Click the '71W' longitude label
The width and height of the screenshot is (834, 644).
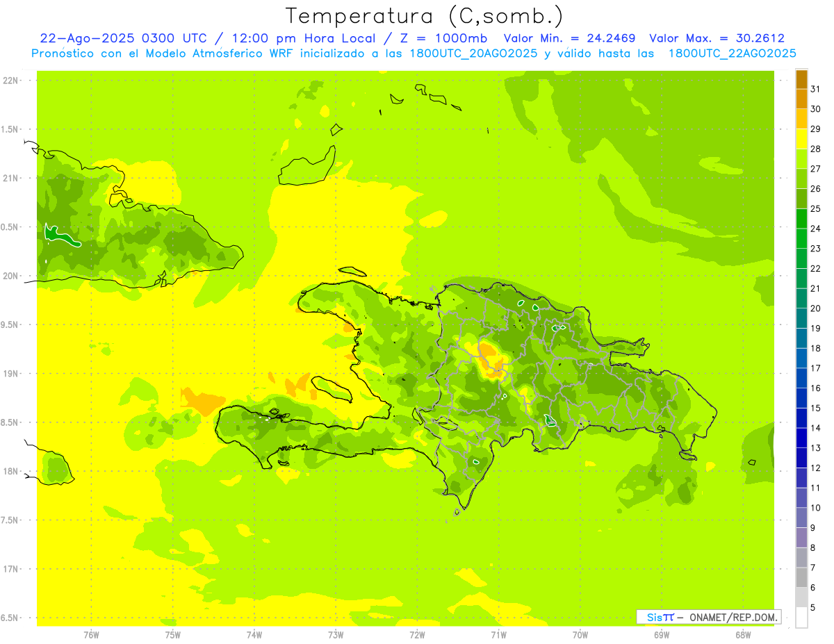[498, 635]
